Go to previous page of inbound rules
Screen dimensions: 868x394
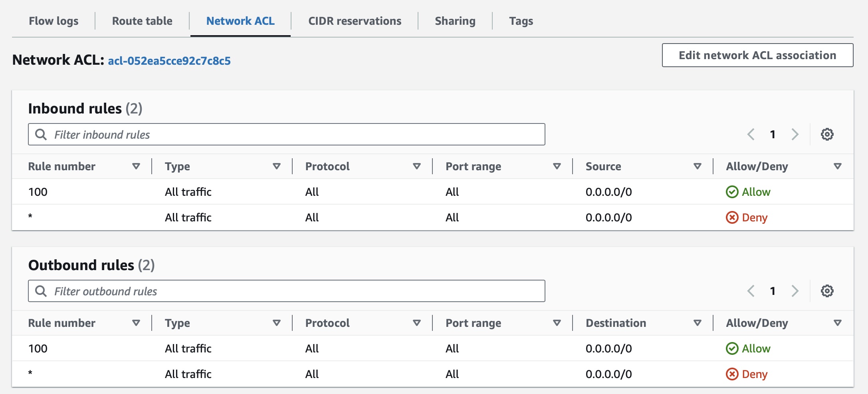(751, 134)
